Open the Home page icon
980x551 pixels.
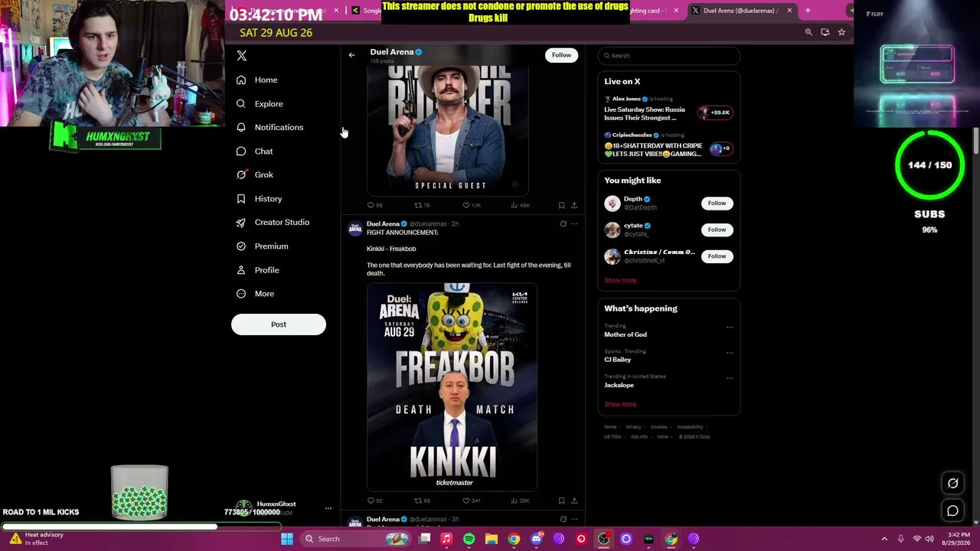point(241,80)
